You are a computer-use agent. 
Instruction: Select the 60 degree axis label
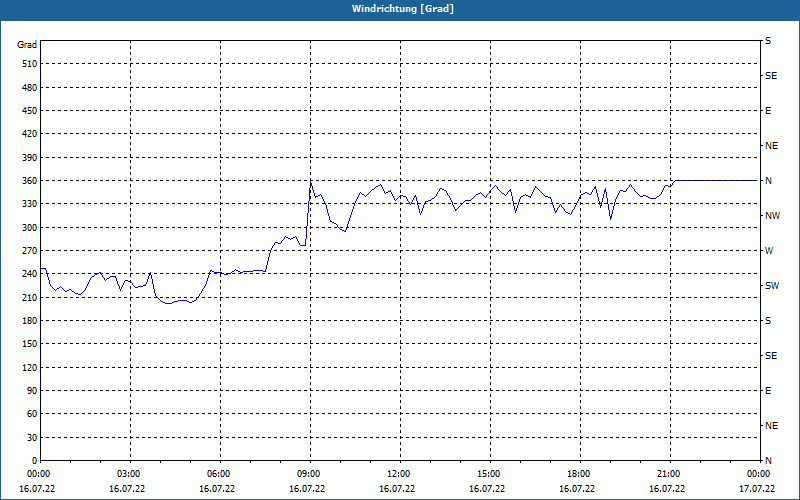(x=32, y=414)
